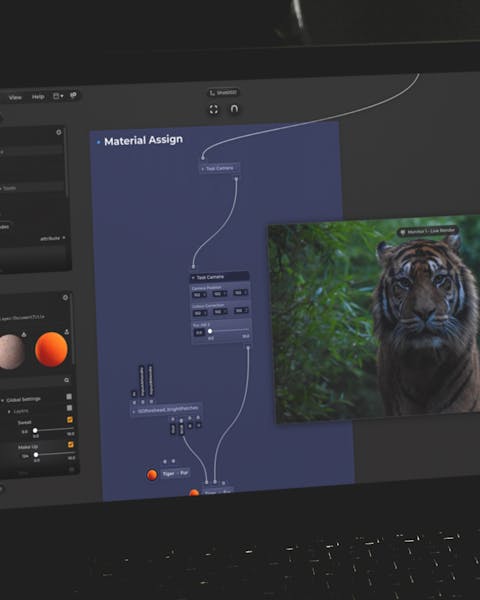Open the attribute dropdown in the upper panel
The image size is (480, 600).
[53, 238]
